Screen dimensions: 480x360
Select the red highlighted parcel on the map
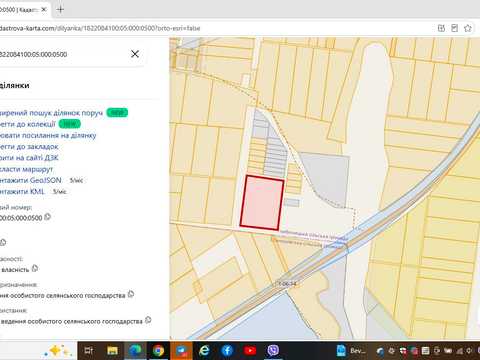(262, 203)
